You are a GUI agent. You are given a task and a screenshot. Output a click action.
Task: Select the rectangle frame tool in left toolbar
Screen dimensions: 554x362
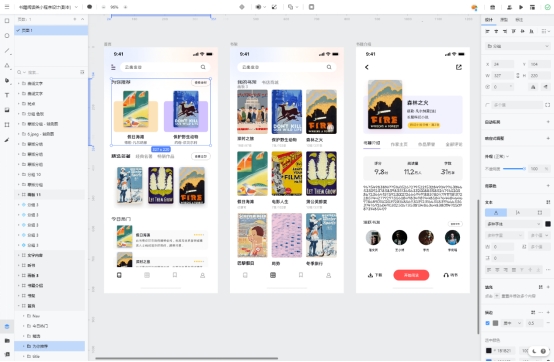pos(7,21)
